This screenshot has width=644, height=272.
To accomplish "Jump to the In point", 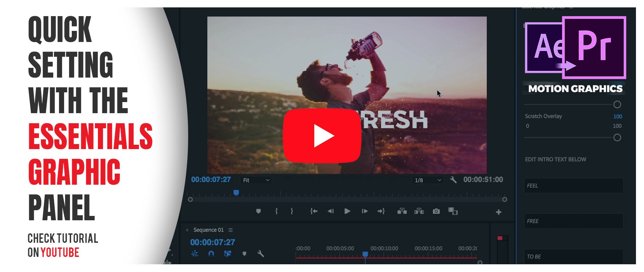I will click(x=314, y=211).
